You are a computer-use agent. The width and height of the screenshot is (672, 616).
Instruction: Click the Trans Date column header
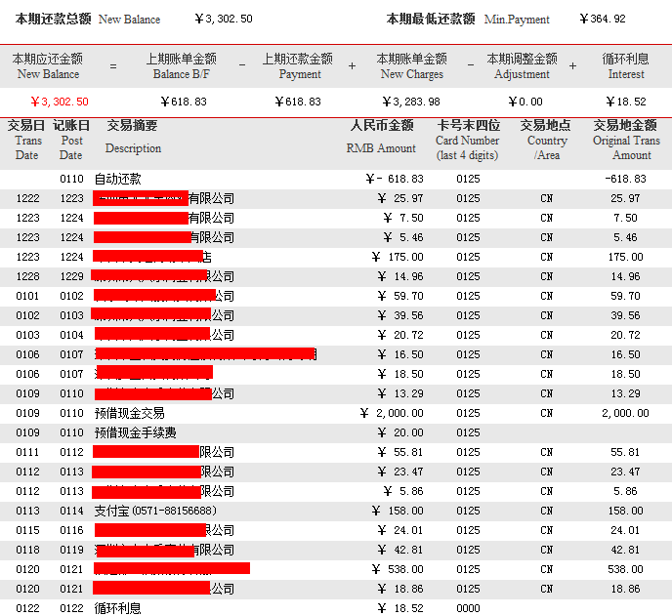pos(26,140)
